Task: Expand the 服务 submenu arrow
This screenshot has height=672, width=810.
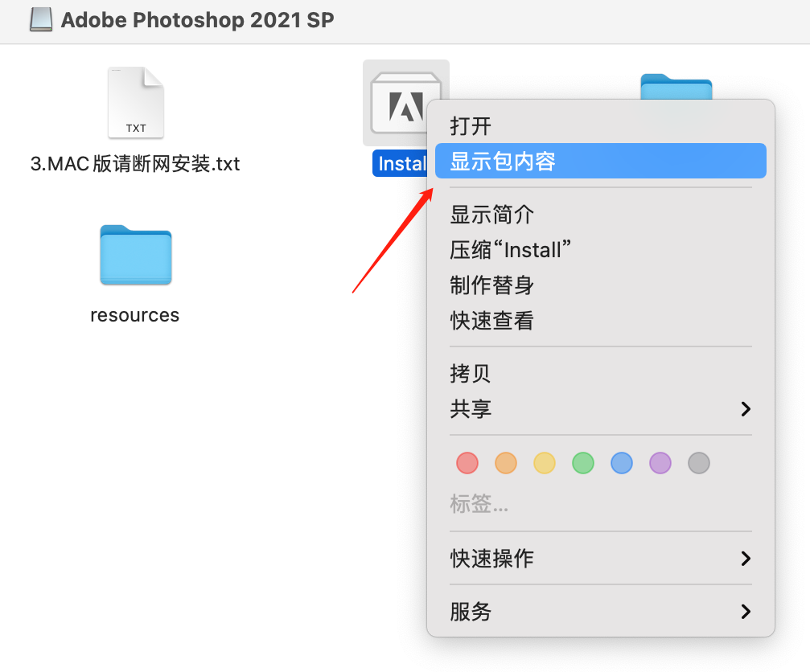Action: pos(746,612)
